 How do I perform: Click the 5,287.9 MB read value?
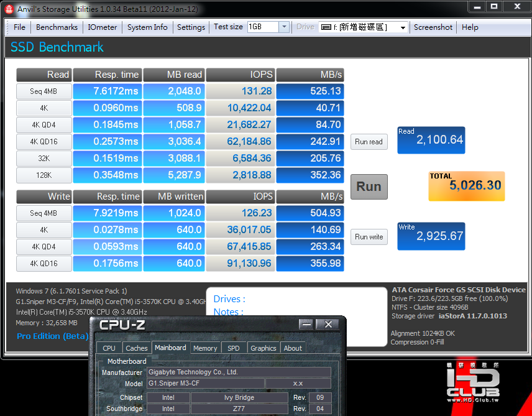pos(174,175)
